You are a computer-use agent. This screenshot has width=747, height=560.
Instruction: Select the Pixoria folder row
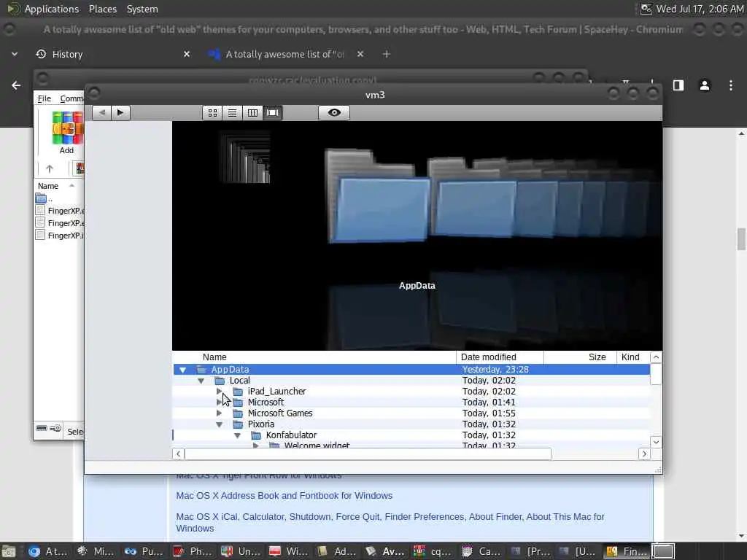coord(411,424)
